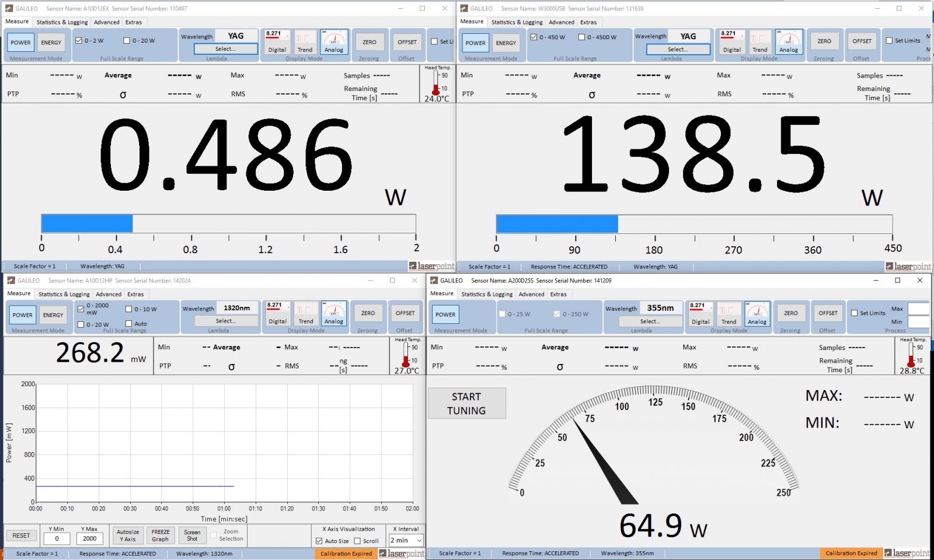The height and width of the screenshot is (560, 934).
Task: Click Max process limit field in A200D25S window
Action: tap(919, 309)
